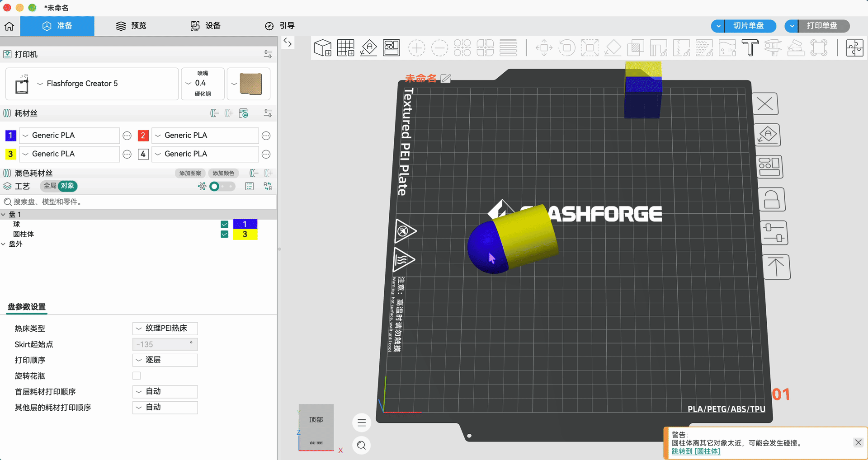Click the plate lock icon
Viewport: 868px width, 460px height.
[x=772, y=200]
